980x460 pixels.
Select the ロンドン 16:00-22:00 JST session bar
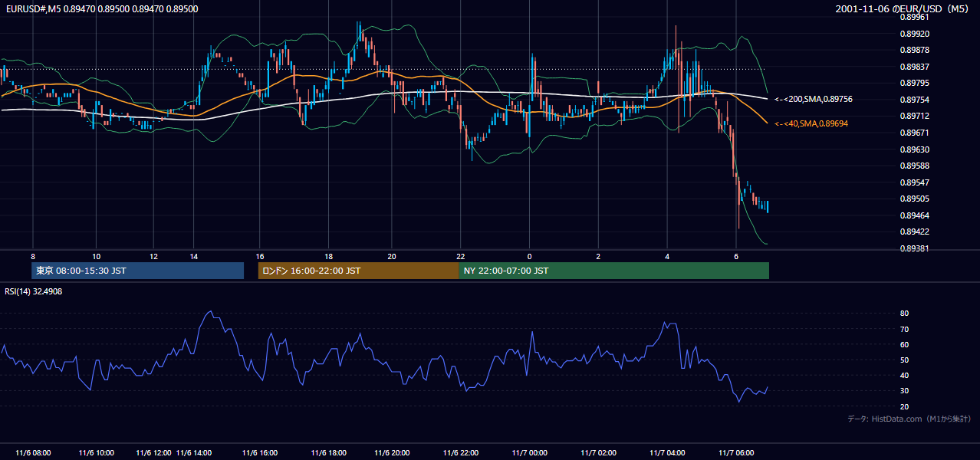pos(358,271)
